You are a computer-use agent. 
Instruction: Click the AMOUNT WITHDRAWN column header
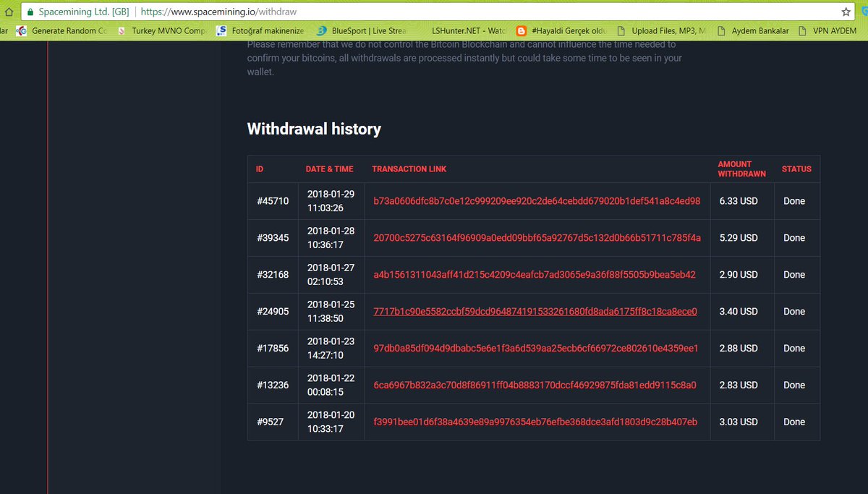coord(741,169)
